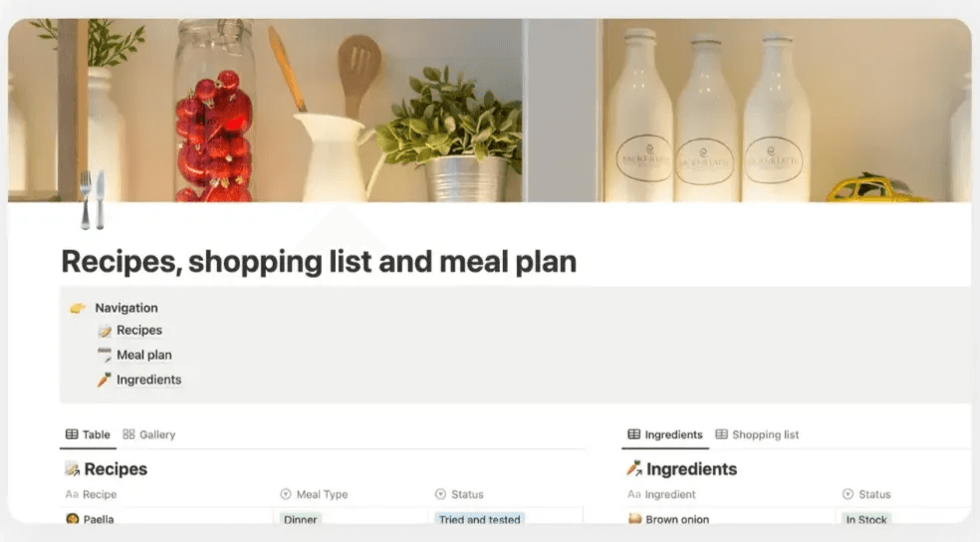Switch to the Gallery view tab
980x542 pixels.
pos(149,434)
